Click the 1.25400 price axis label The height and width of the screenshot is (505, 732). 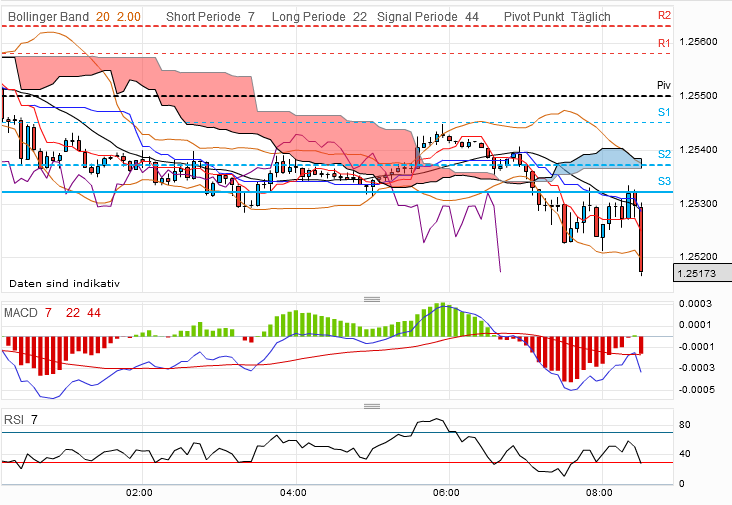pos(698,150)
